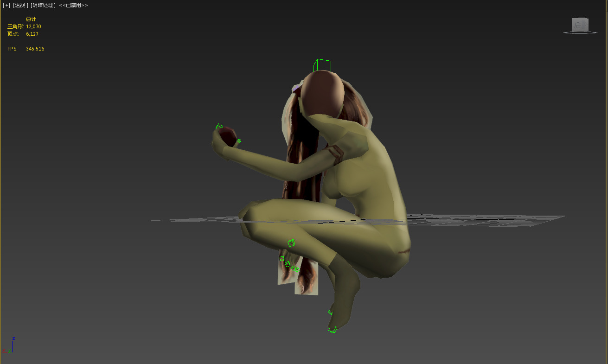The image size is (608, 364).
Task: Open the 明暗处理 shading viewport menu
Action: [43, 5]
